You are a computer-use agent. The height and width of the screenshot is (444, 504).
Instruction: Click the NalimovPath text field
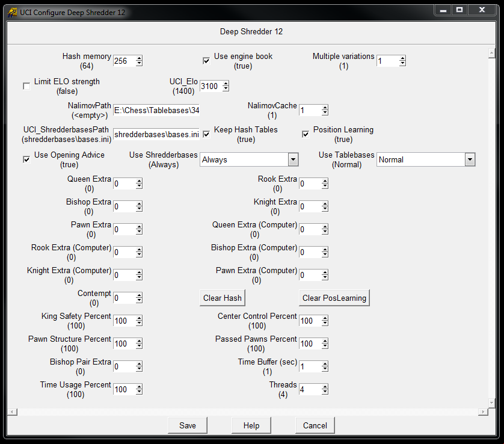click(x=156, y=110)
